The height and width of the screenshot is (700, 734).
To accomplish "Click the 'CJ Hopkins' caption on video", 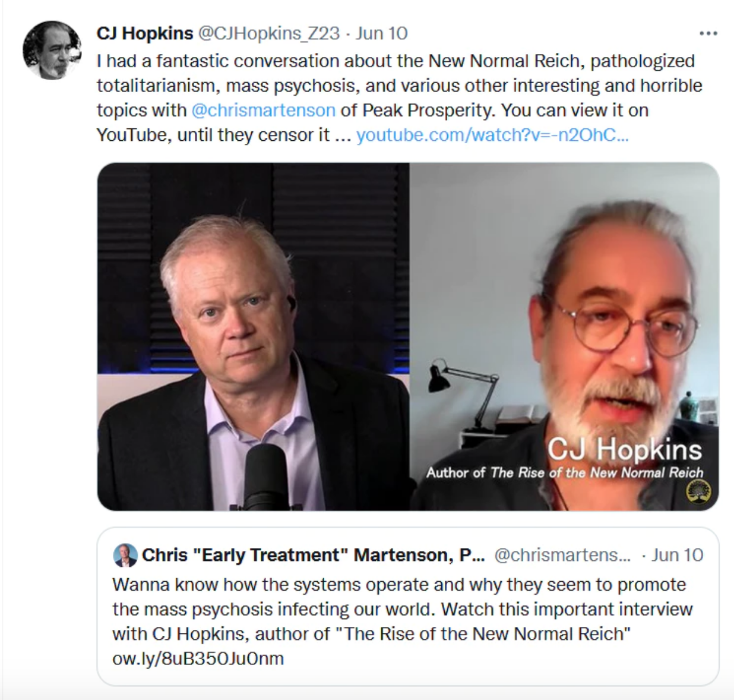I will [624, 449].
